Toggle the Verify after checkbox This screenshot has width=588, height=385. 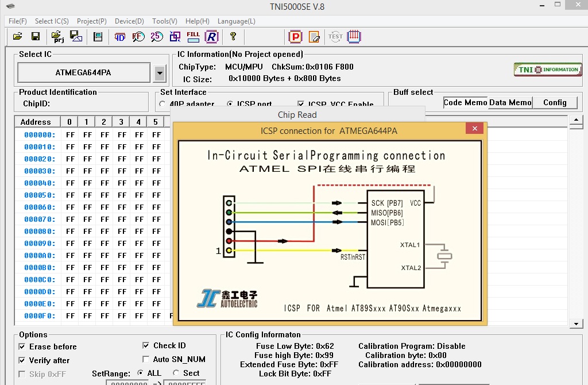tap(22, 361)
